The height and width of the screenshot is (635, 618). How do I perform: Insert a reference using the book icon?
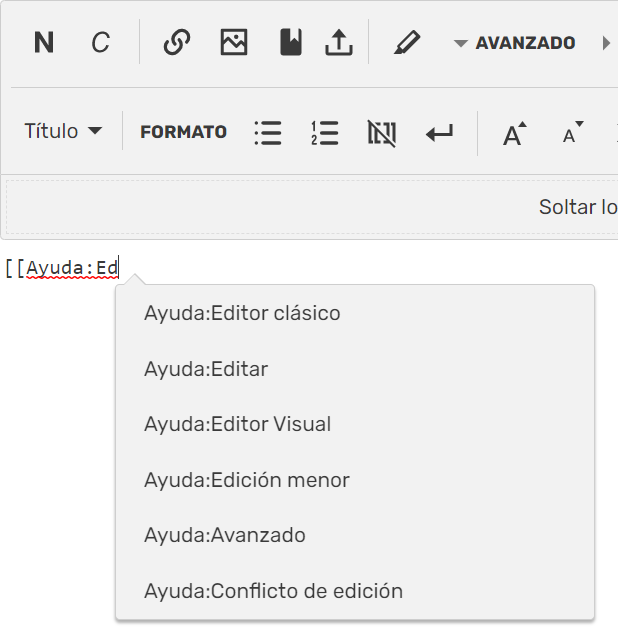tap(290, 43)
